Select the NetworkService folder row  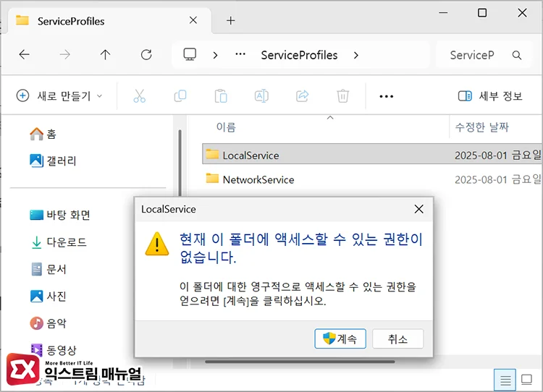(372, 179)
